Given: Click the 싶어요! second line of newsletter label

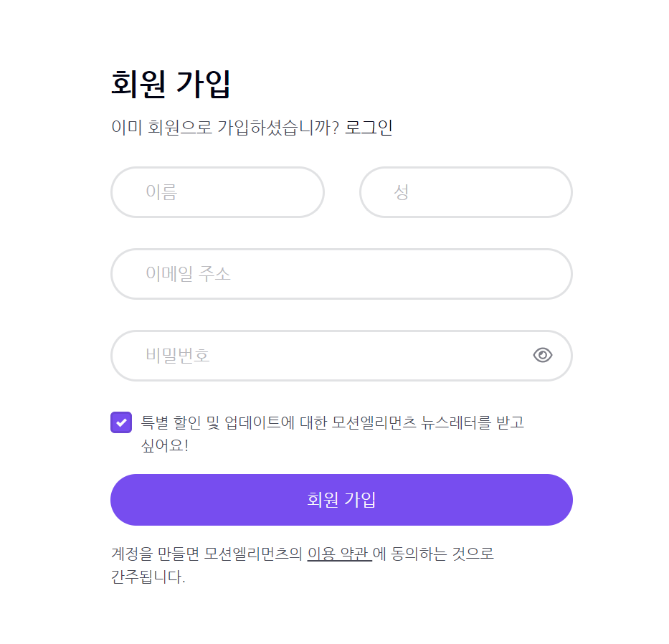Looking at the screenshot, I should click(165, 445).
